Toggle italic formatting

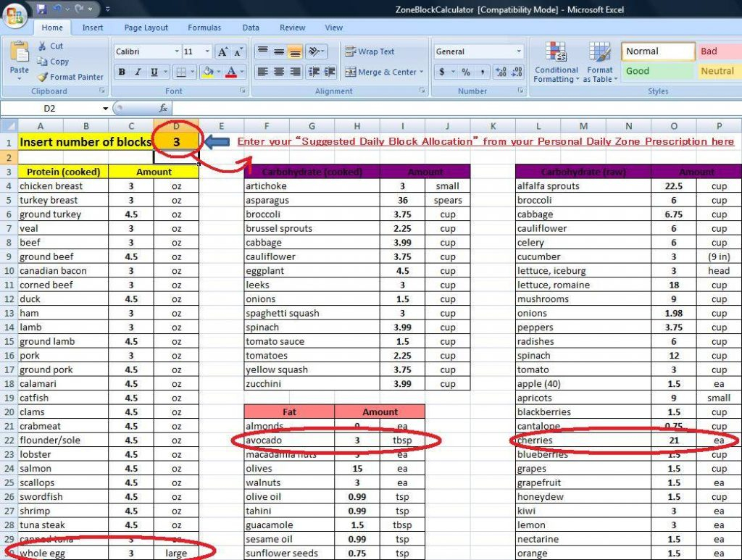pyautogui.click(x=137, y=72)
